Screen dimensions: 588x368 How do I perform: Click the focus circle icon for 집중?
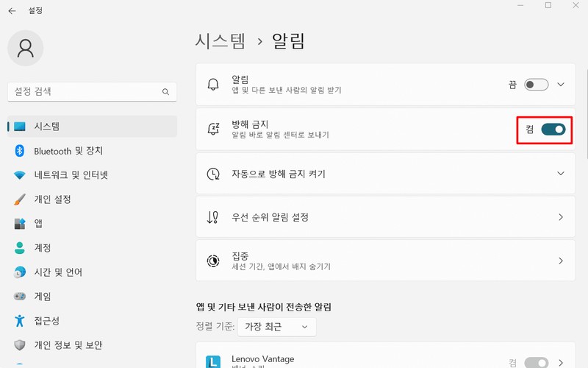tap(213, 261)
